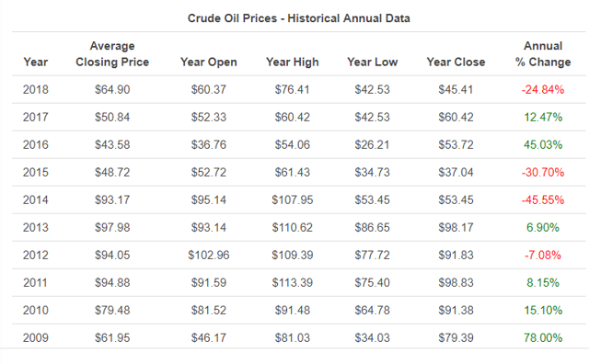589x364 pixels.
Task: Click the Annual % Change header
Action: coord(543,53)
